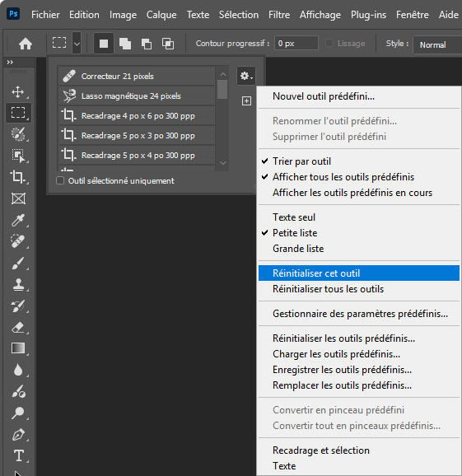Select the Add to selection icon
This screenshot has height=476, width=462.
pyautogui.click(x=125, y=44)
